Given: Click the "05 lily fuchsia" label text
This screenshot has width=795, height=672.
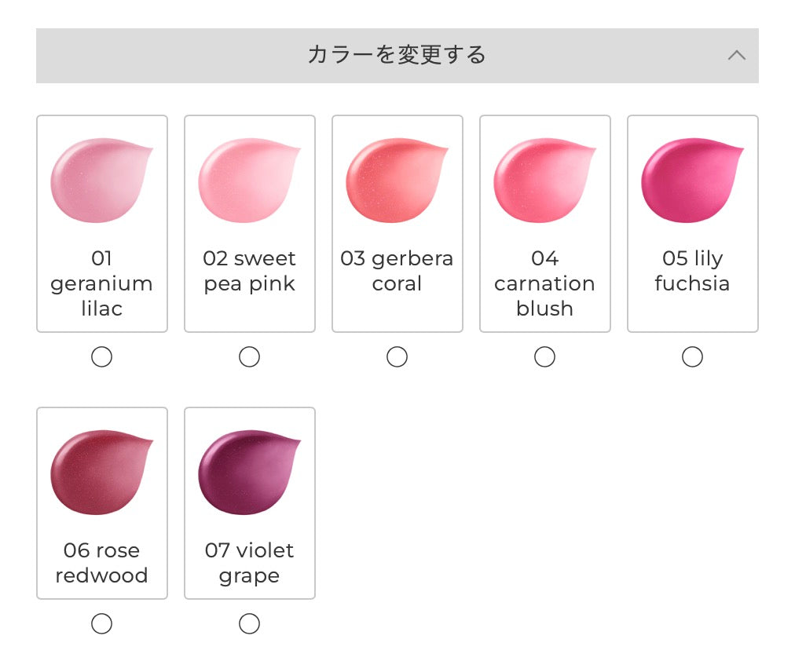Looking at the screenshot, I should [692, 271].
